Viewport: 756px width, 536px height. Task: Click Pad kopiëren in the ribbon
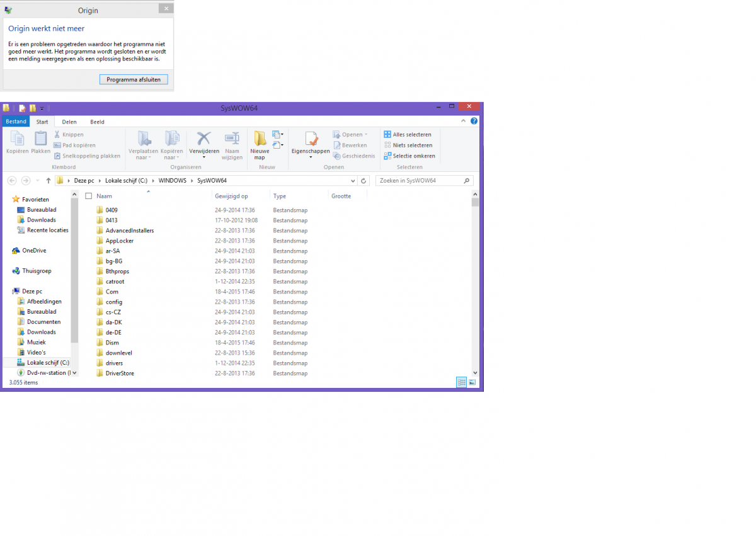75,145
